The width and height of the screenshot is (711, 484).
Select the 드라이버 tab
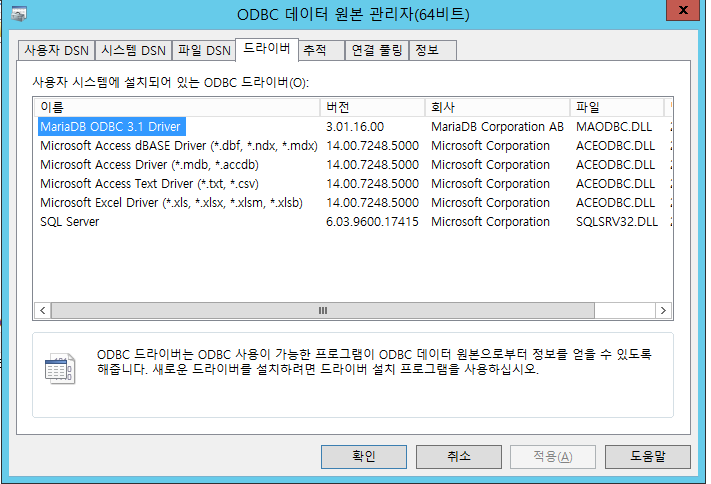pyautogui.click(x=267, y=49)
